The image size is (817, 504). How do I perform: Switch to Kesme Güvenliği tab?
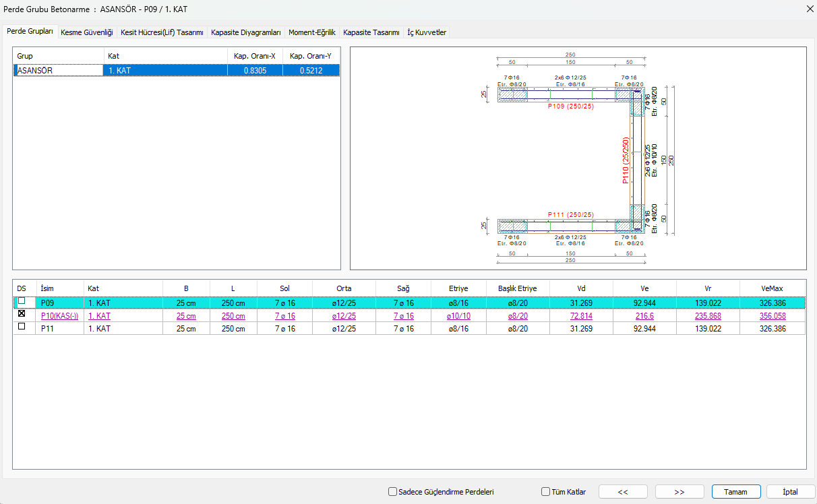87,32
